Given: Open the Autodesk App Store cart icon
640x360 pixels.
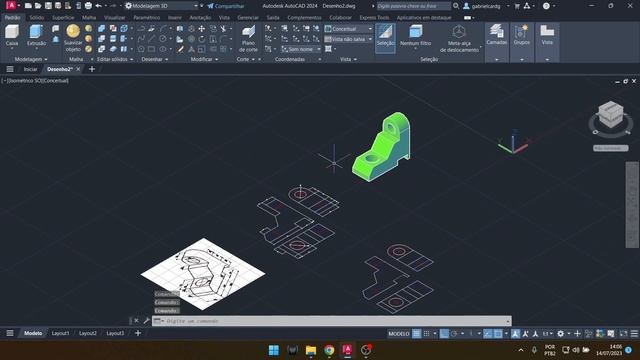Looking at the screenshot, I should tap(517, 6).
